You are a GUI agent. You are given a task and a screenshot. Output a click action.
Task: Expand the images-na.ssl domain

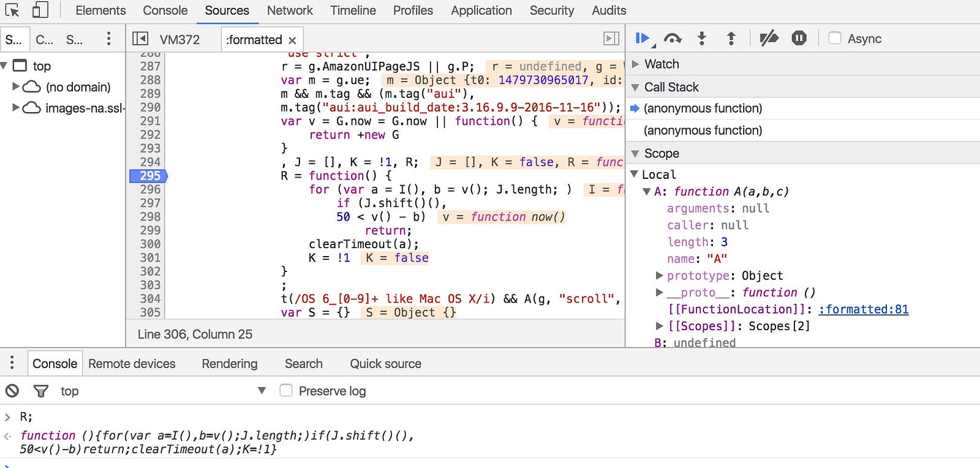point(16,107)
